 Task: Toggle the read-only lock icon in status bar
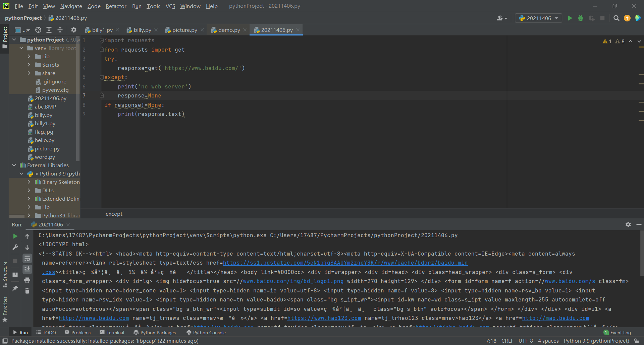637,341
